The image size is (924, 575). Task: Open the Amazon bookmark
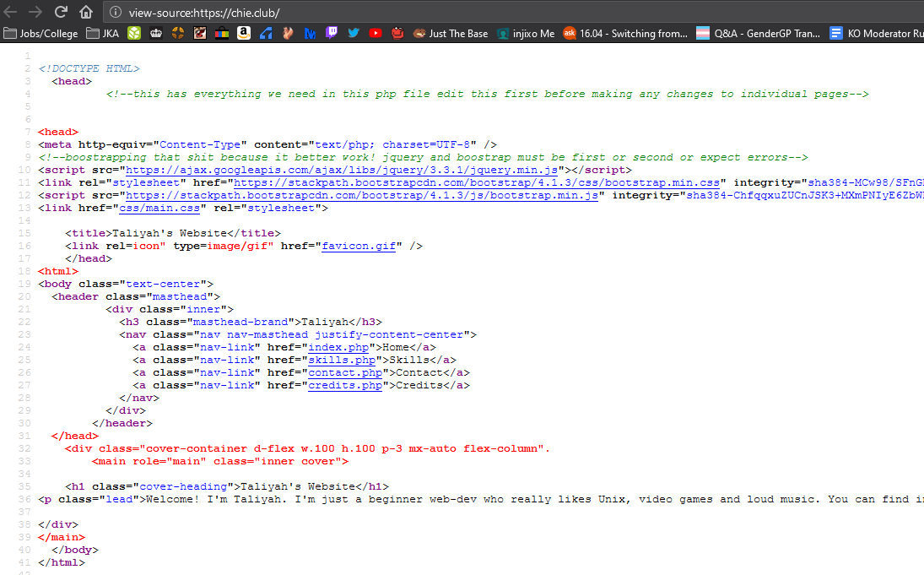click(243, 34)
